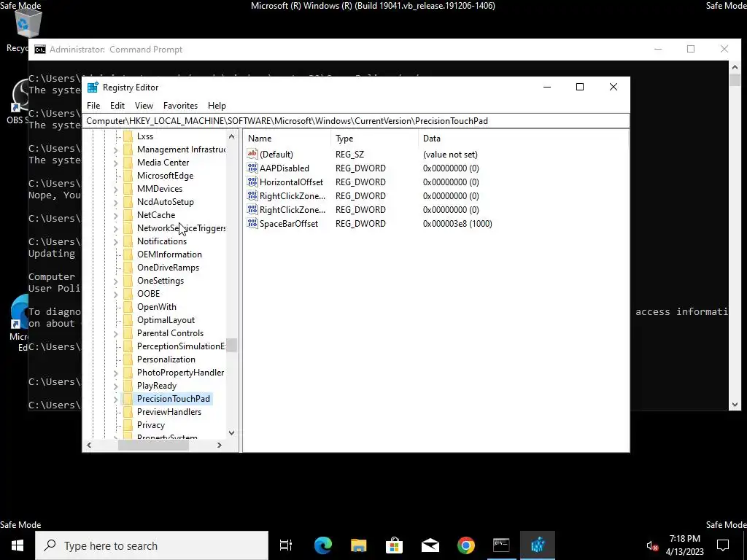Open the Favorites menu
Image resolution: width=747 pixels, height=560 pixels.
coord(180,106)
